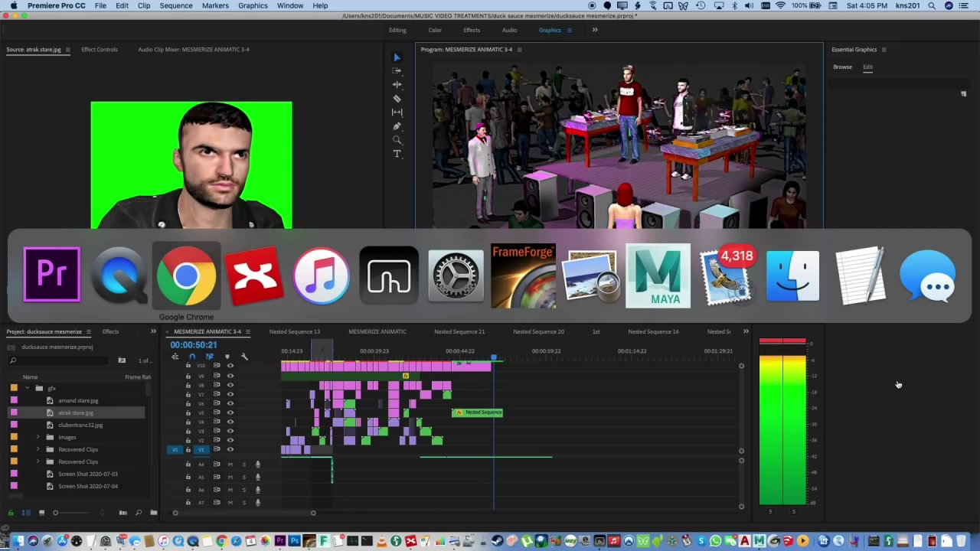
Task: Toggle sync lock for track V3
Action: coord(217,431)
